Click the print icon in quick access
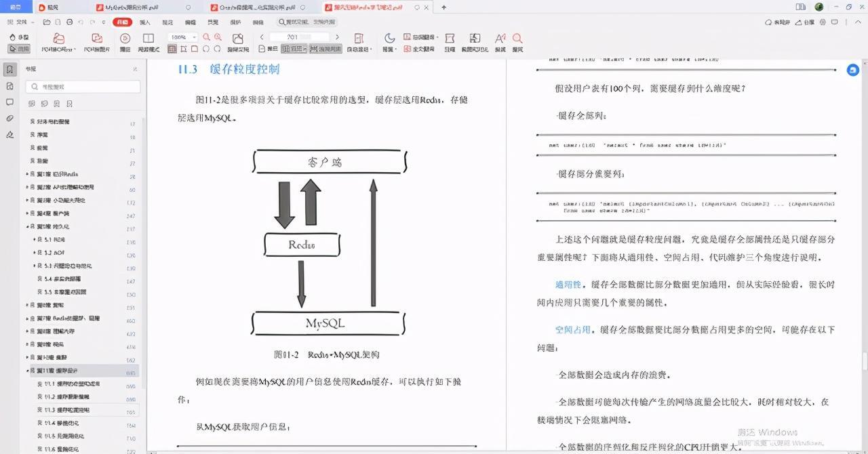The width and height of the screenshot is (868, 454). (68, 22)
